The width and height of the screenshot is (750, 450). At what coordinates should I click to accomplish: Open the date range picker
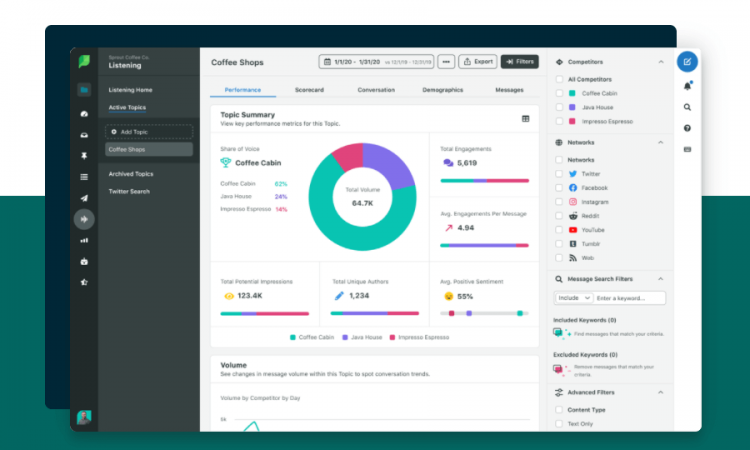coord(376,62)
